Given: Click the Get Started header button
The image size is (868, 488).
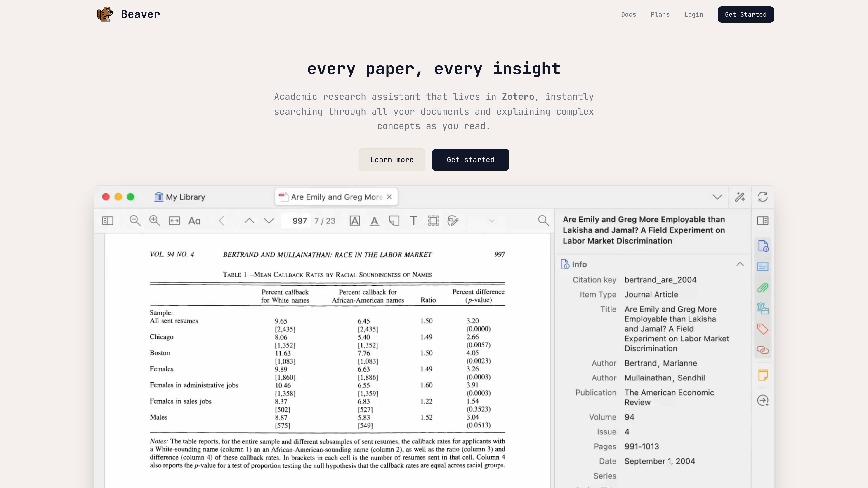Looking at the screenshot, I should (746, 14).
